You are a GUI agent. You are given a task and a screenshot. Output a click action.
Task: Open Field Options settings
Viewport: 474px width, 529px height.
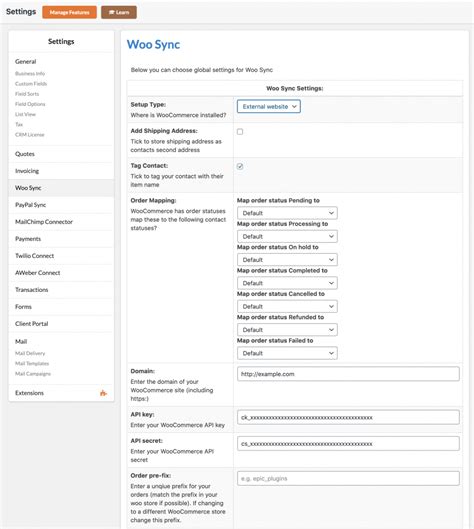30,104
